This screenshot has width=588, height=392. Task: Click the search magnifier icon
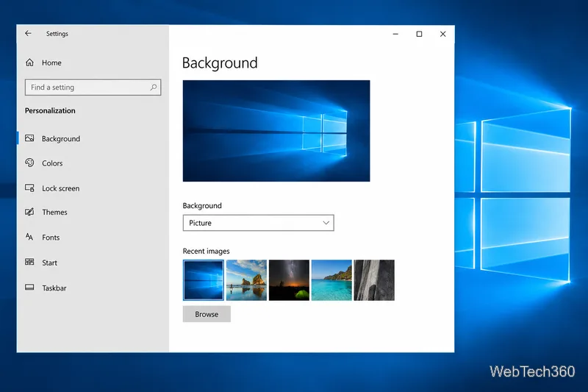(x=154, y=87)
